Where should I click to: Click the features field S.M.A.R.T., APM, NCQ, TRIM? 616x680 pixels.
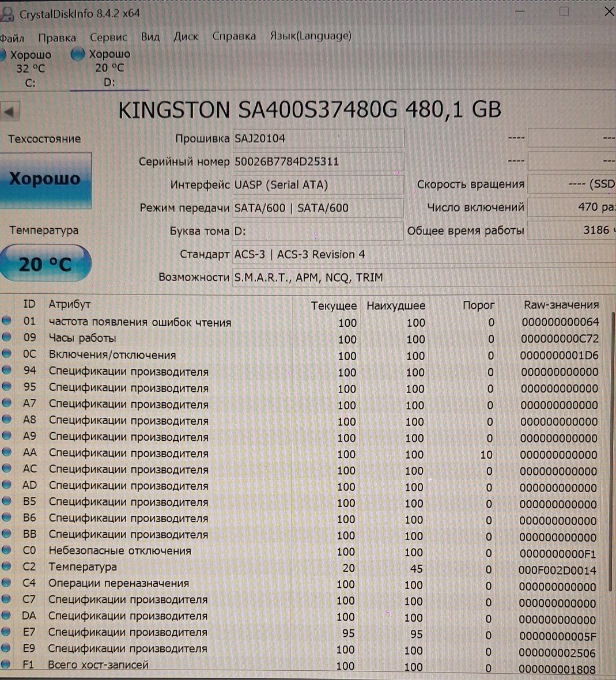click(x=424, y=277)
